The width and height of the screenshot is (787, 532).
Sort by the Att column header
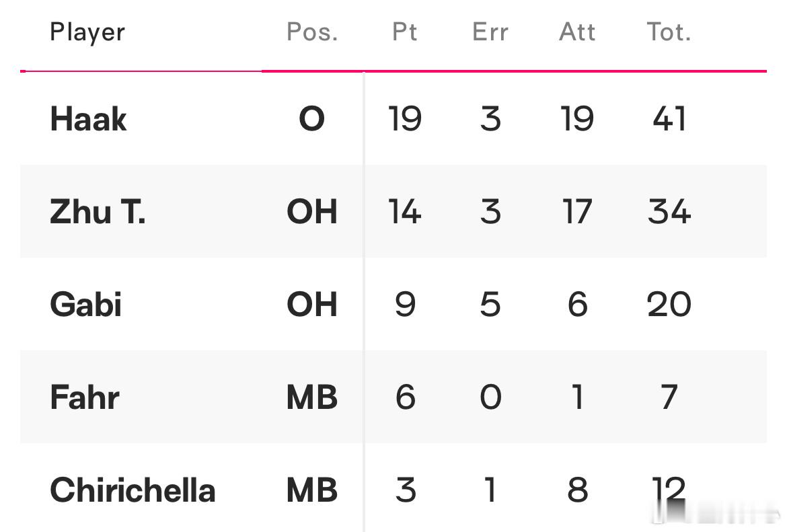coord(577,32)
